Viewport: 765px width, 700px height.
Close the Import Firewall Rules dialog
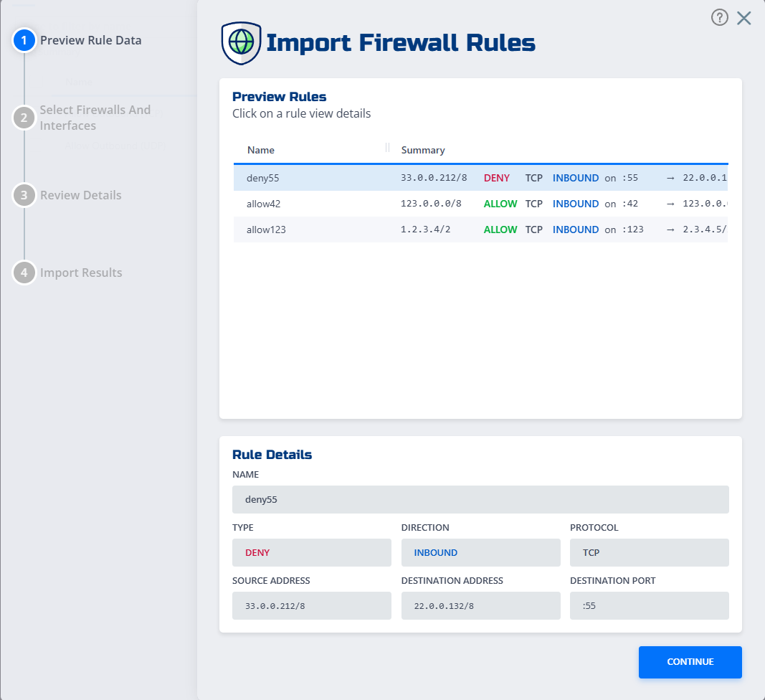(x=743, y=18)
